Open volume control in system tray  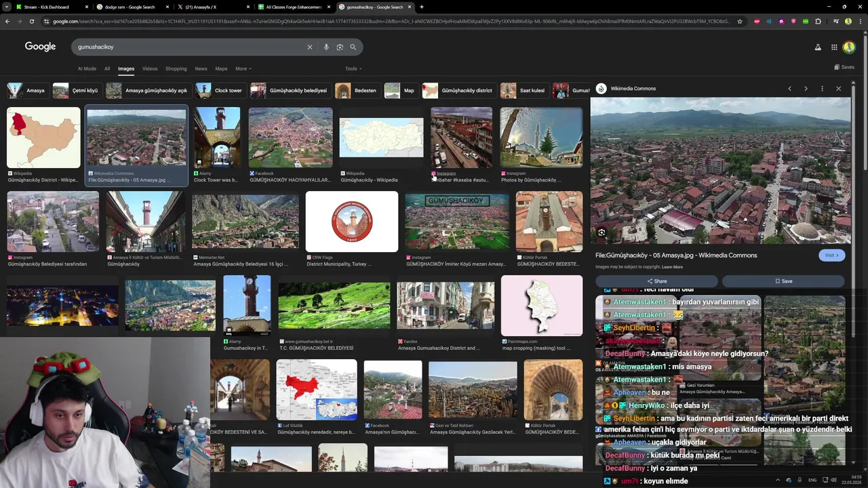pos(833,480)
